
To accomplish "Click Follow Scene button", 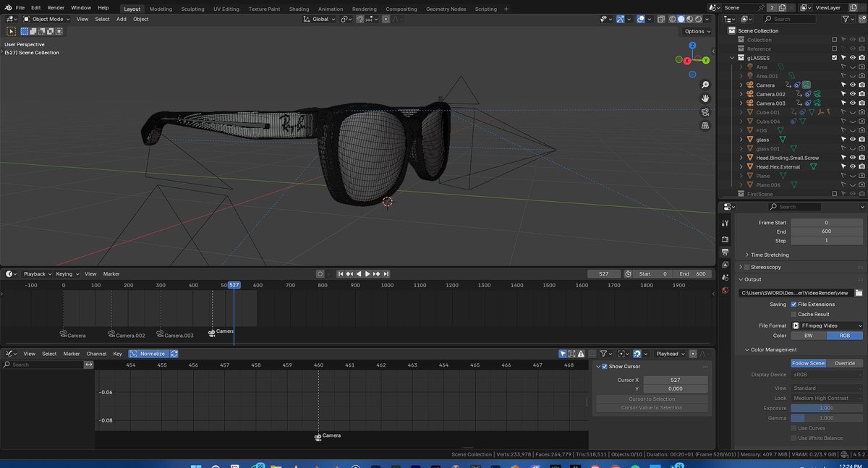I will pyautogui.click(x=809, y=363).
